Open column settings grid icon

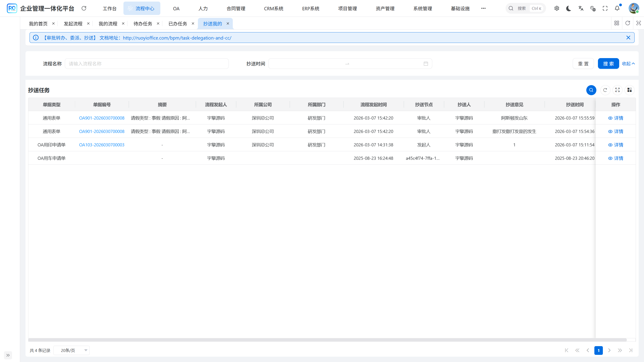[629, 90]
